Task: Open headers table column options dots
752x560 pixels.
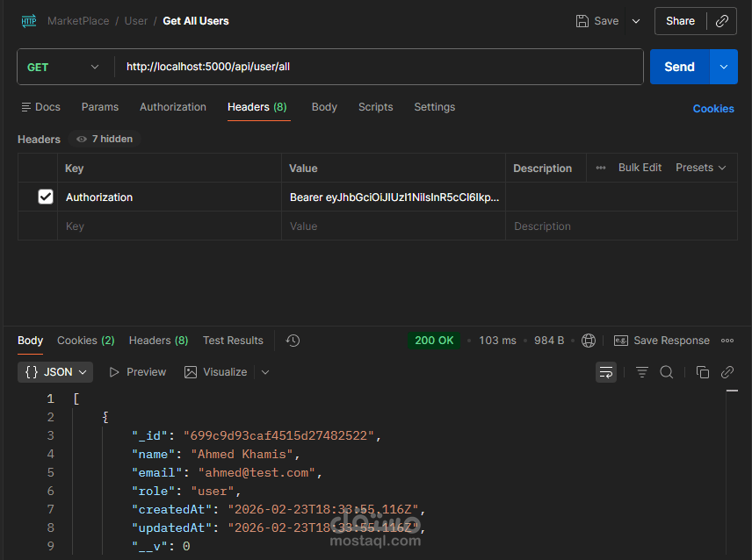Action: tap(601, 168)
